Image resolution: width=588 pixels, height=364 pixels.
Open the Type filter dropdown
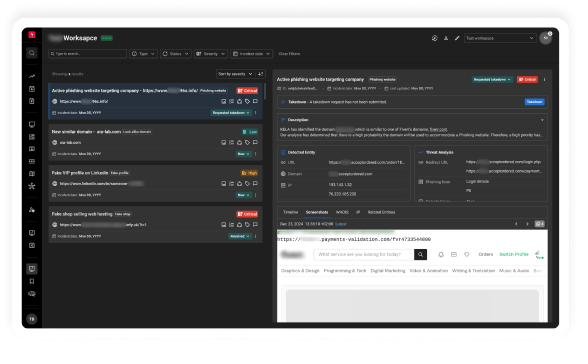[x=143, y=54]
